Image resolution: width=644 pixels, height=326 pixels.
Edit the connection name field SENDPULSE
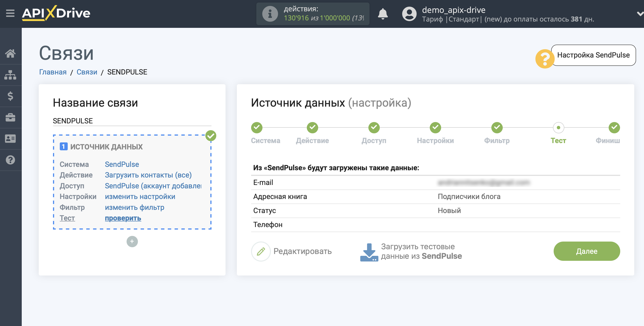click(x=132, y=121)
